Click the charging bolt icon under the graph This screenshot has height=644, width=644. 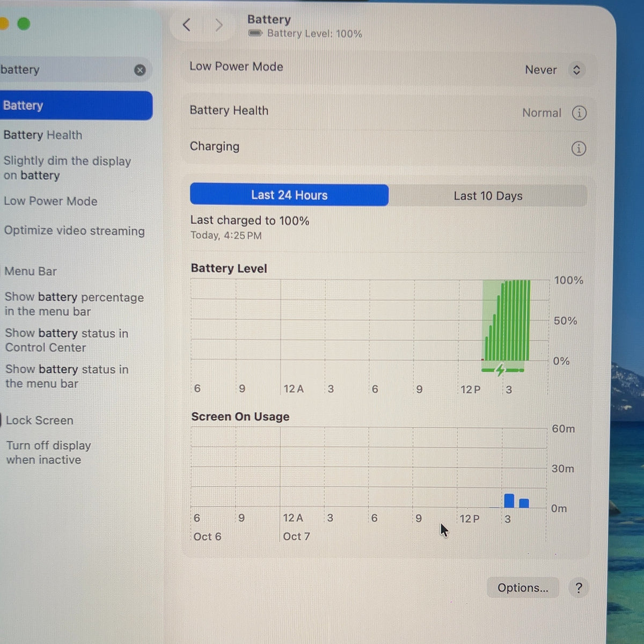tap(501, 370)
